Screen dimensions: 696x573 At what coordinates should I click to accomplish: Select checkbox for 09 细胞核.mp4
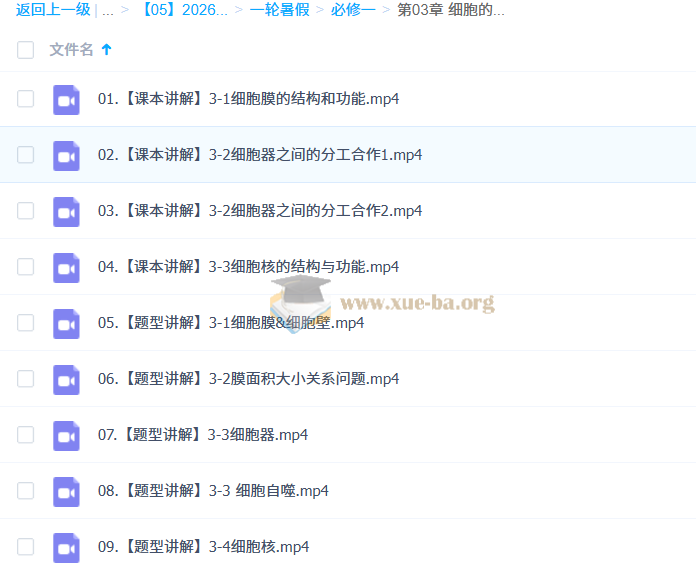(26, 547)
